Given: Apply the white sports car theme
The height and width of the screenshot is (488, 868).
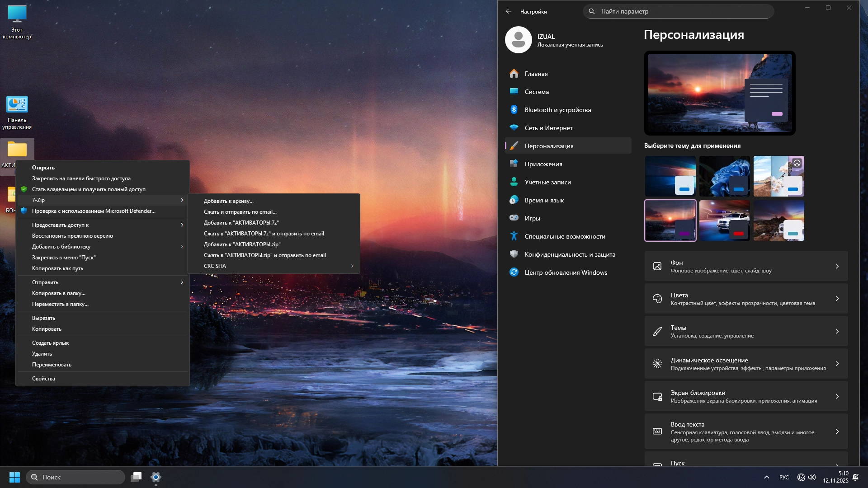Looking at the screenshot, I should 724,221.
